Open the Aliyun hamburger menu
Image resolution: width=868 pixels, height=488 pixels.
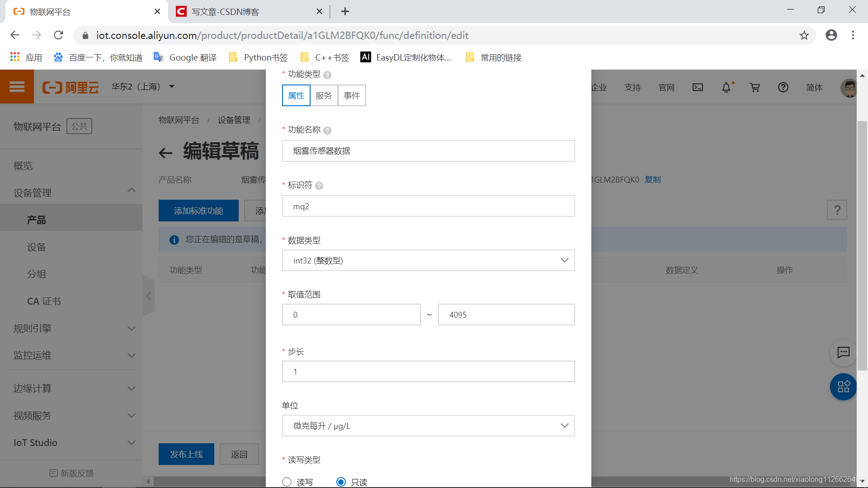click(17, 87)
